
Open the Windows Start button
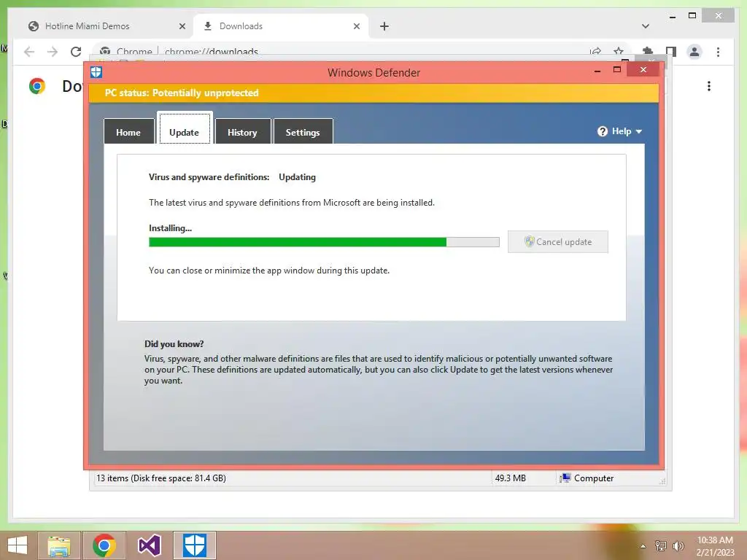18,545
